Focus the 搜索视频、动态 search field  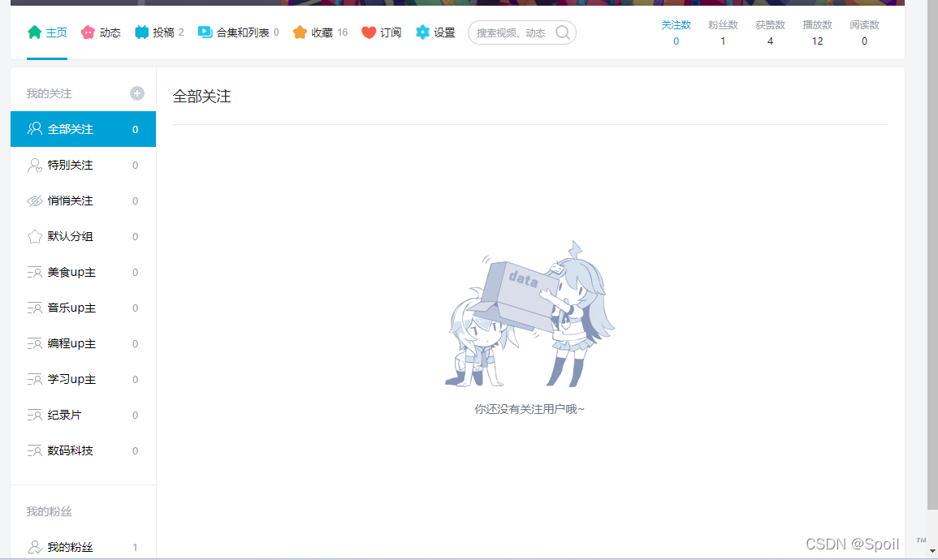point(521,32)
